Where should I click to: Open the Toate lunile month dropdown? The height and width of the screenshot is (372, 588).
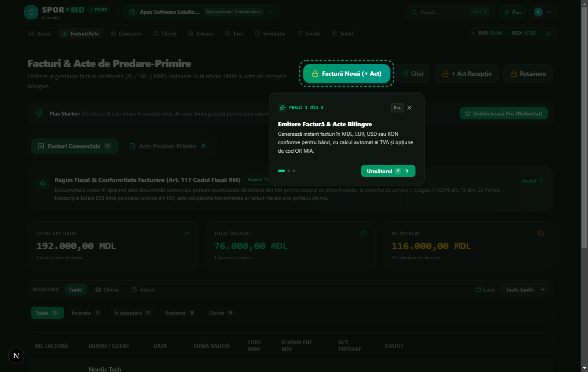(523, 289)
